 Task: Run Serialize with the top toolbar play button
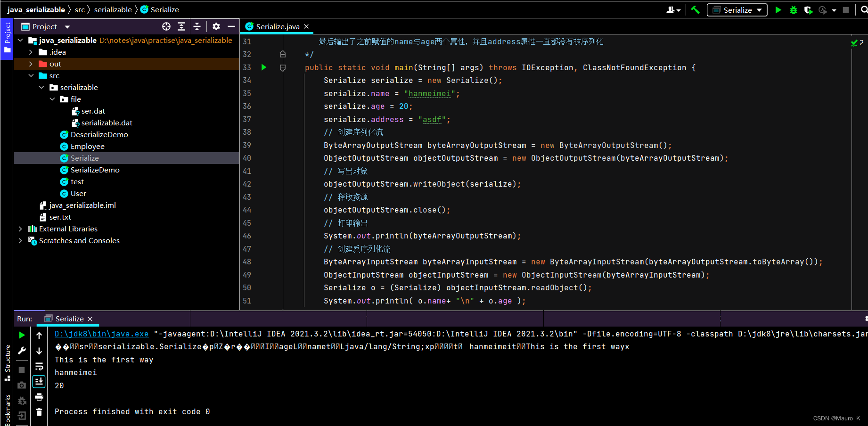pyautogui.click(x=778, y=9)
